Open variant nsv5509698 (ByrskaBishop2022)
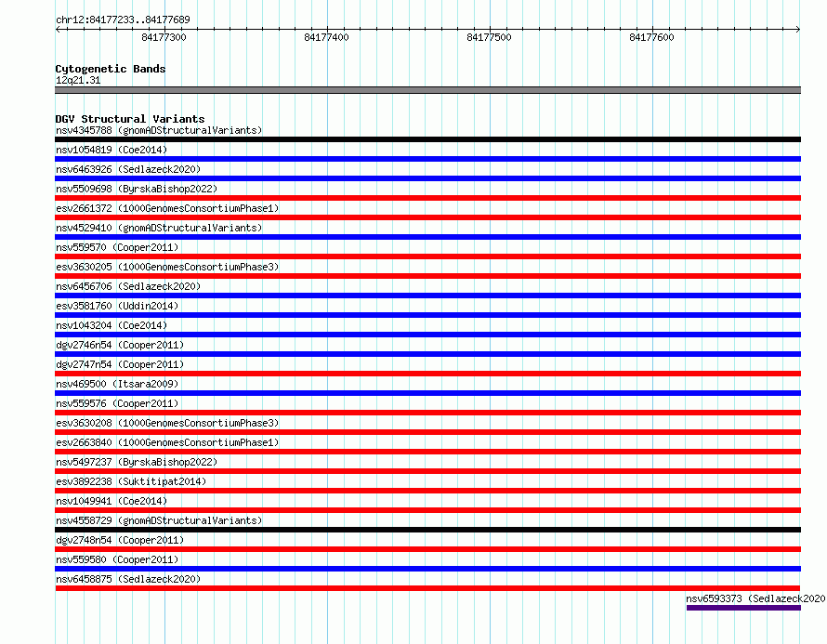This screenshot has width=827, height=644. (x=137, y=189)
